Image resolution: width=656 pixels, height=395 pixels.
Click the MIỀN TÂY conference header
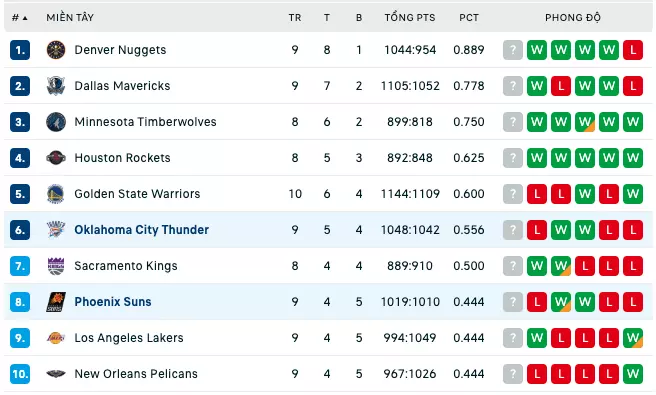(x=70, y=18)
